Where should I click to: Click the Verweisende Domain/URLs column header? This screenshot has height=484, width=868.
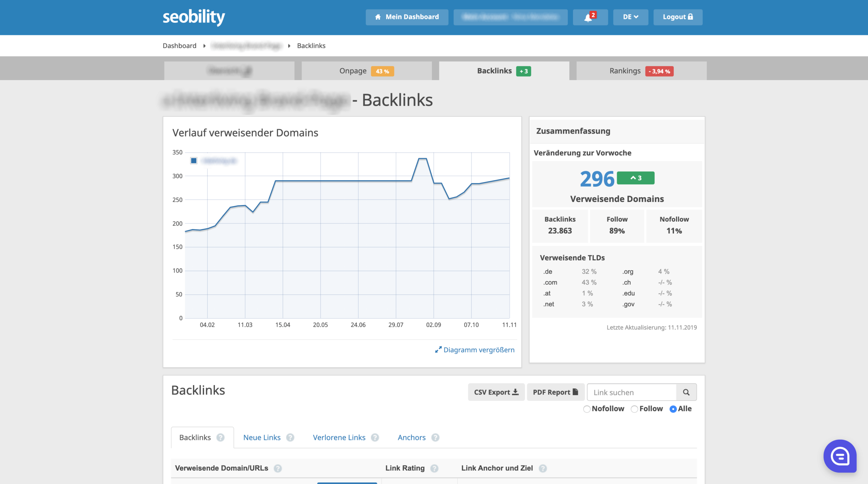[221, 468]
